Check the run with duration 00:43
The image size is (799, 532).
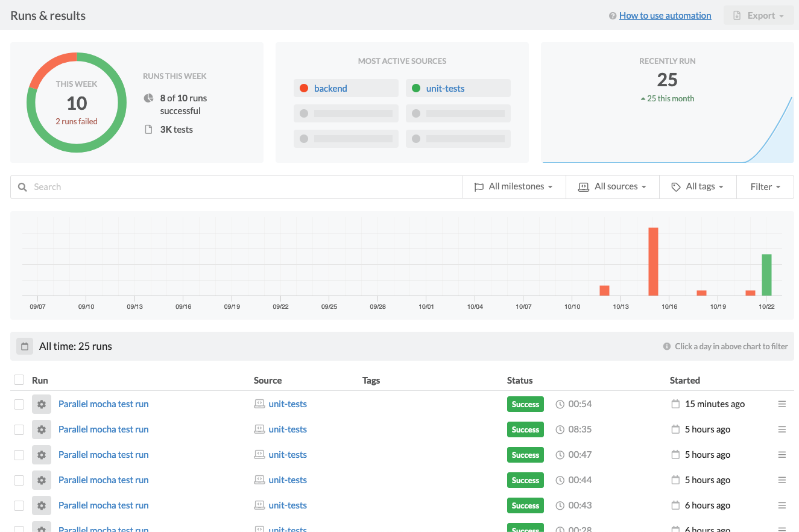(x=19, y=505)
